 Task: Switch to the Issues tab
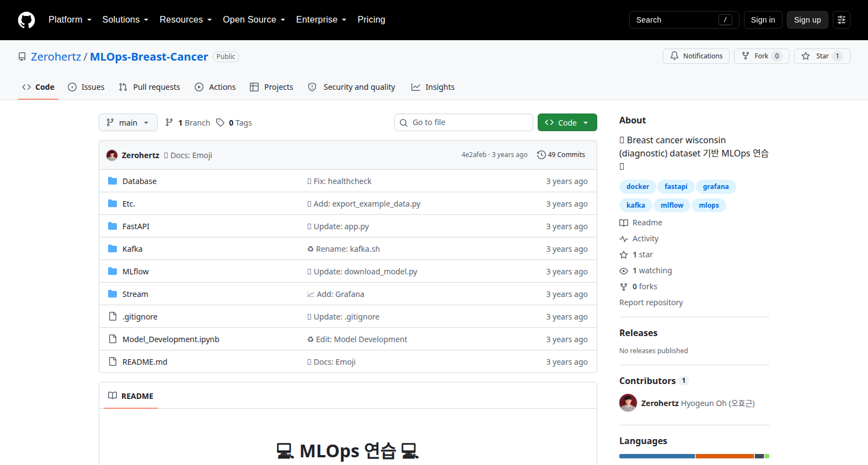pos(86,87)
